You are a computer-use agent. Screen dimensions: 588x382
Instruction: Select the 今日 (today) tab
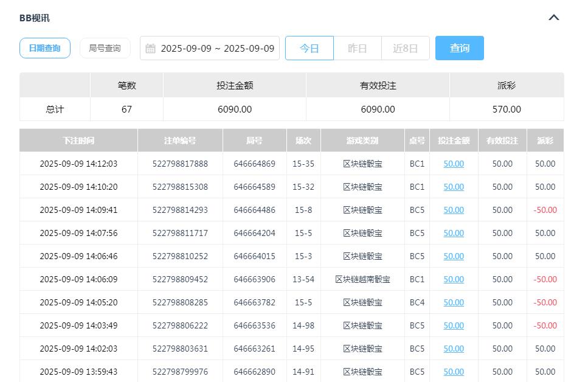tap(310, 48)
